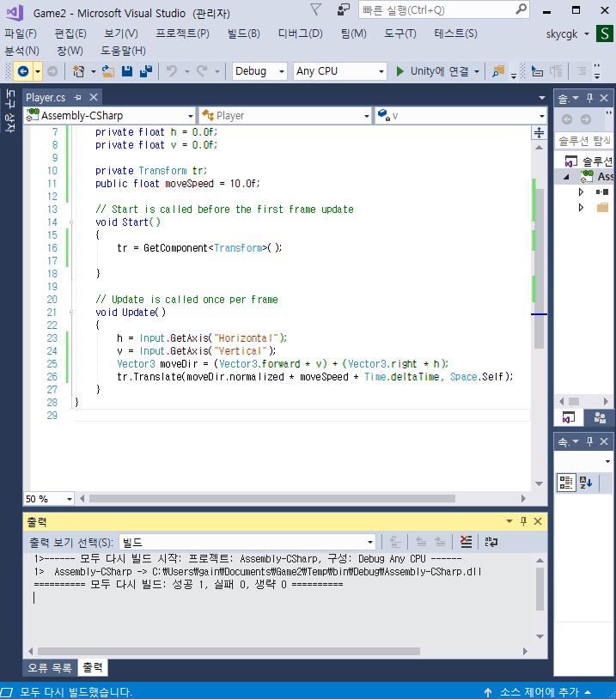616x699 pixels.
Task: Open the 빌드(B) menu
Action: coord(243,33)
